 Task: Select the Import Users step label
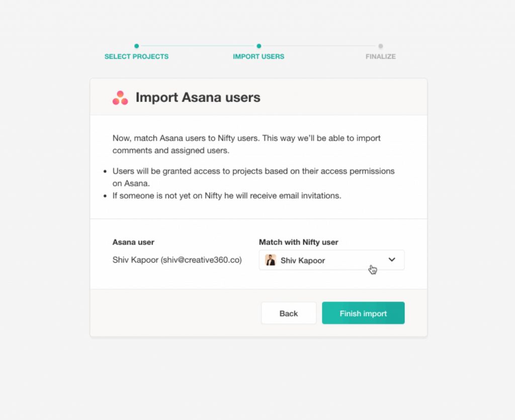coord(259,56)
